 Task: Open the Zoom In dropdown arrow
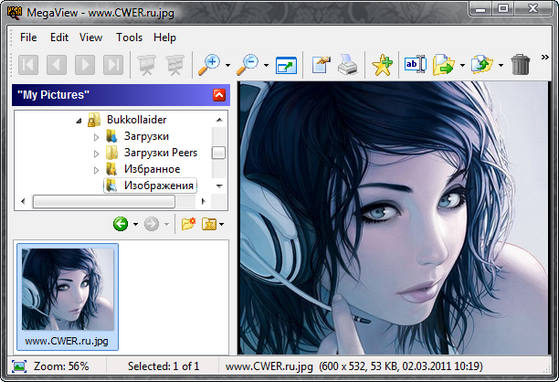tap(228, 65)
